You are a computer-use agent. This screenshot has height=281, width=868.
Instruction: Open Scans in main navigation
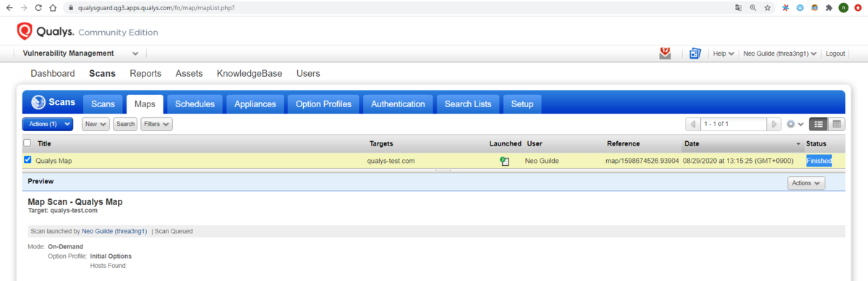[x=102, y=73]
